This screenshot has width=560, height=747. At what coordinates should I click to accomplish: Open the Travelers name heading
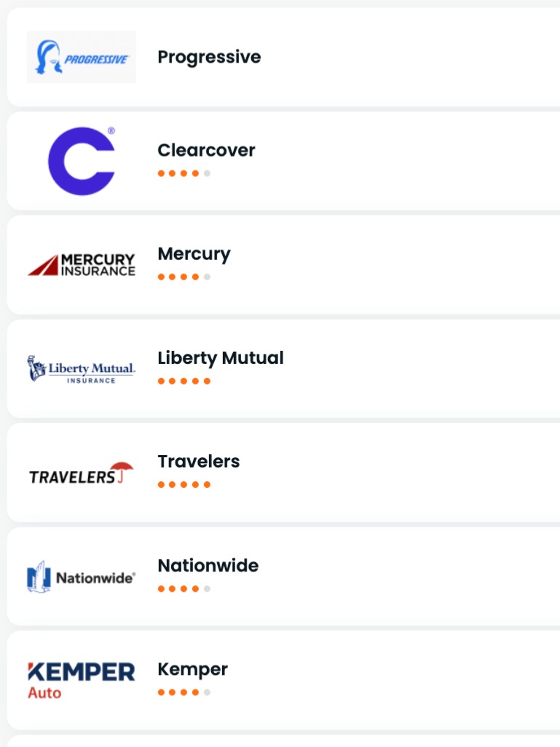click(x=198, y=462)
